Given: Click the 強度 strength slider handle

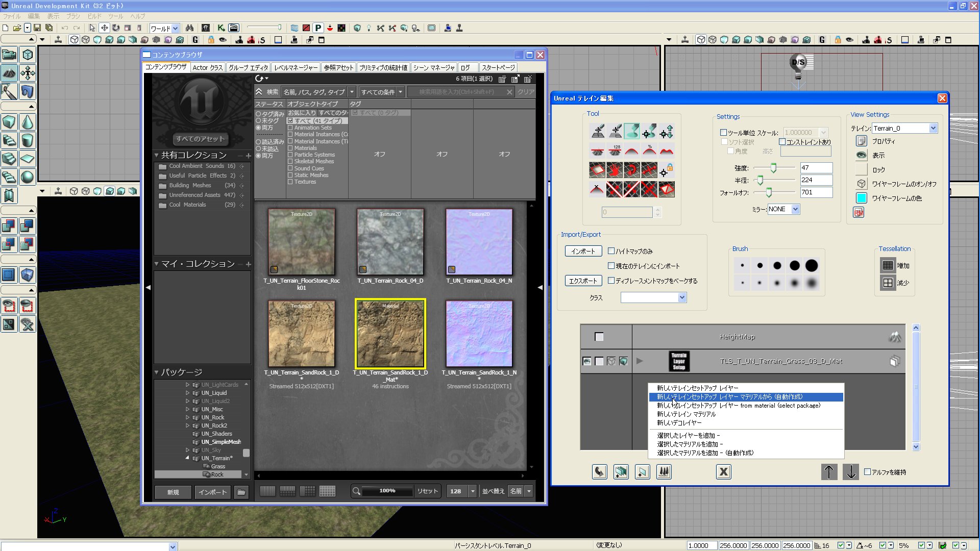Looking at the screenshot, I should tap(773, 168).
